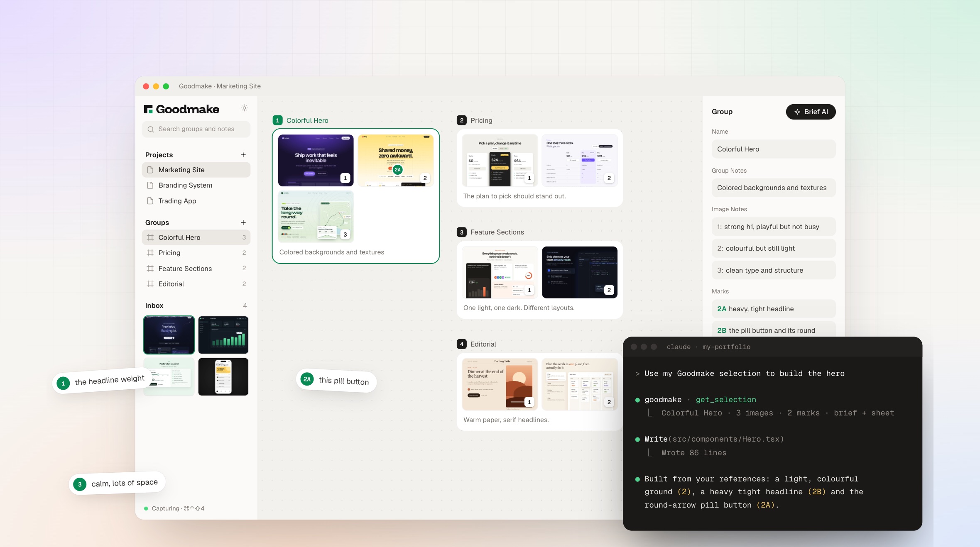The height and width of the screenshot is (547, 980).
Task: Click the Goodmake logo icon
Action: [148, 109]
